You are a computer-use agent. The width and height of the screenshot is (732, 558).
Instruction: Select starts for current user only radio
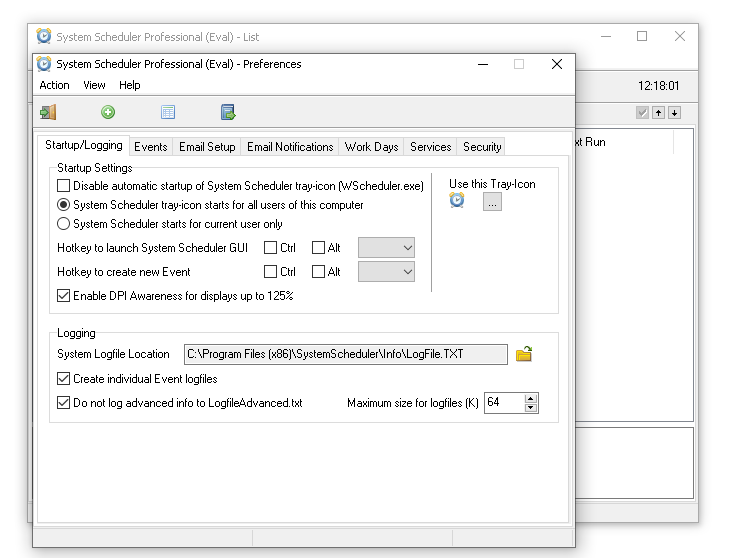(63, 224)
